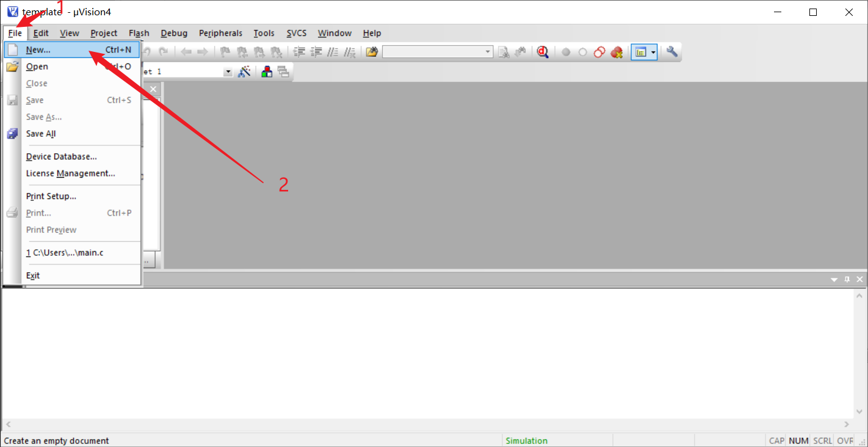868x447 pixels.
Task: Open Target Options magic wand icon
Action: tap(244, 71)
